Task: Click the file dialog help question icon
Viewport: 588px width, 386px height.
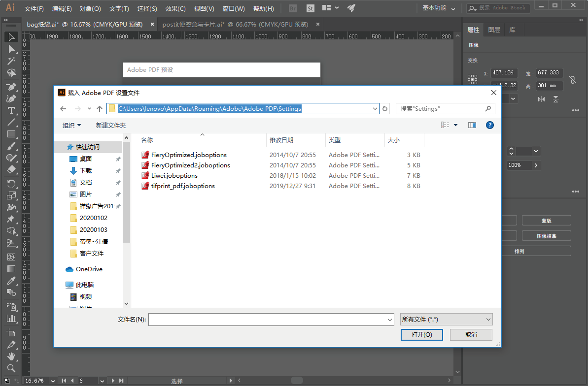Action: 490,125
